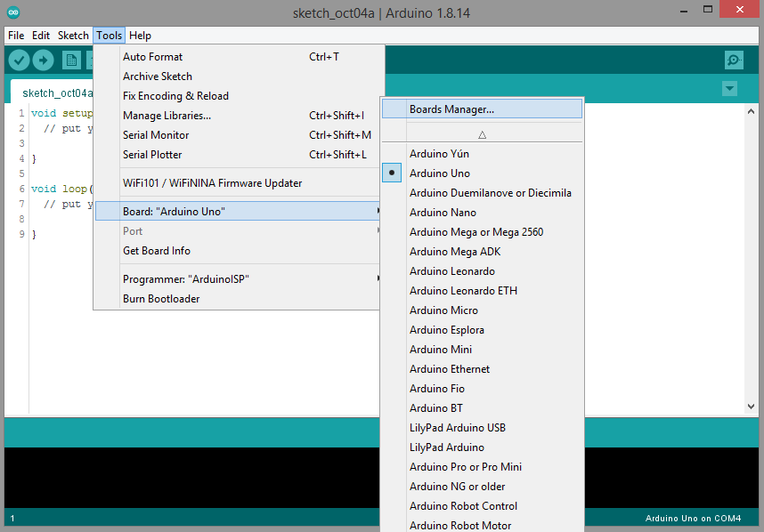764x532 pixels.
Task: Click the up triangle in boards list
Action: click(x=482, y=135)
